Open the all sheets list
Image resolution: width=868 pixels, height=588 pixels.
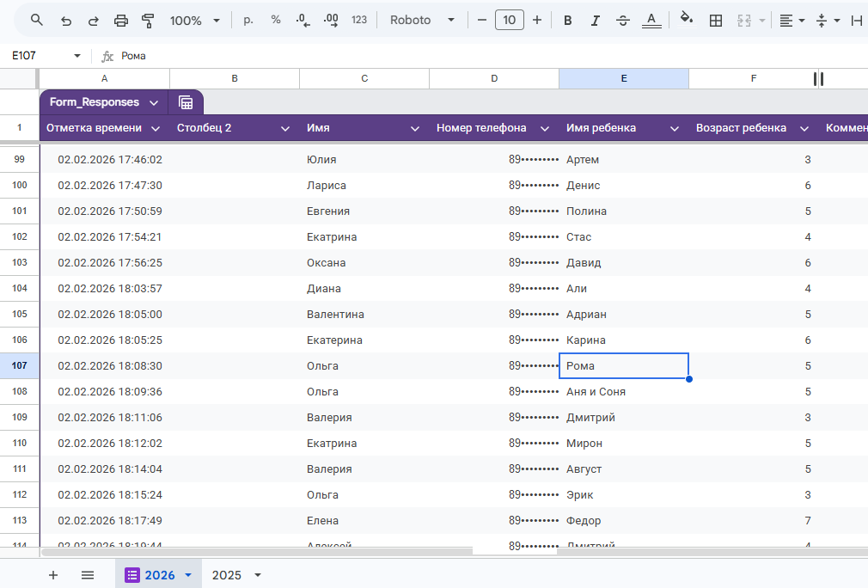coord(88,575)
